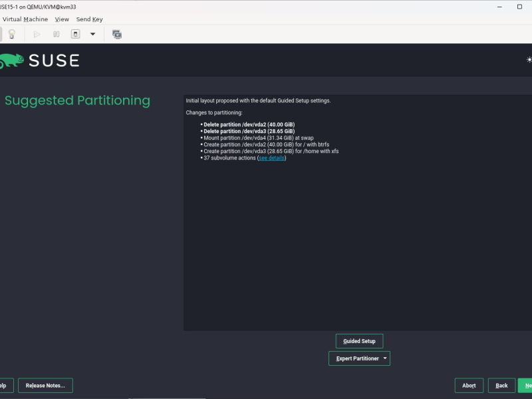Shut down the VM with power icon
The image size is (532, 399).
pyautogui.click(x=75, y=35)
